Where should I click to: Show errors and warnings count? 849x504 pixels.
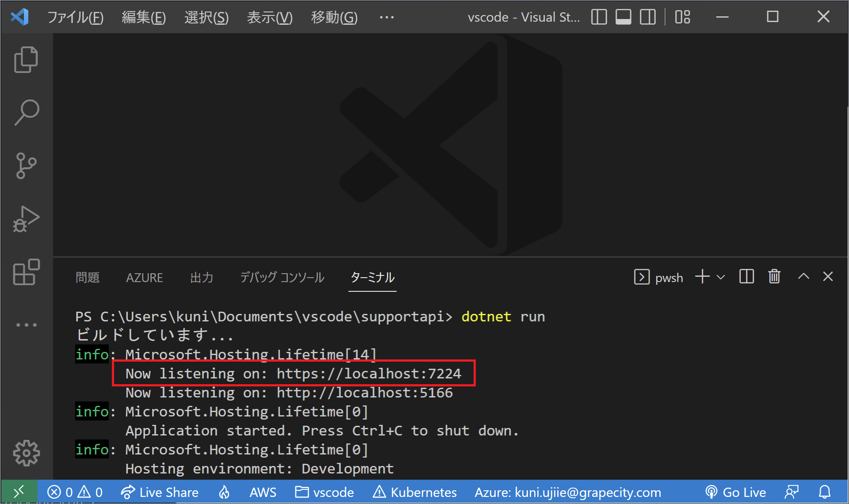(75, 492)
